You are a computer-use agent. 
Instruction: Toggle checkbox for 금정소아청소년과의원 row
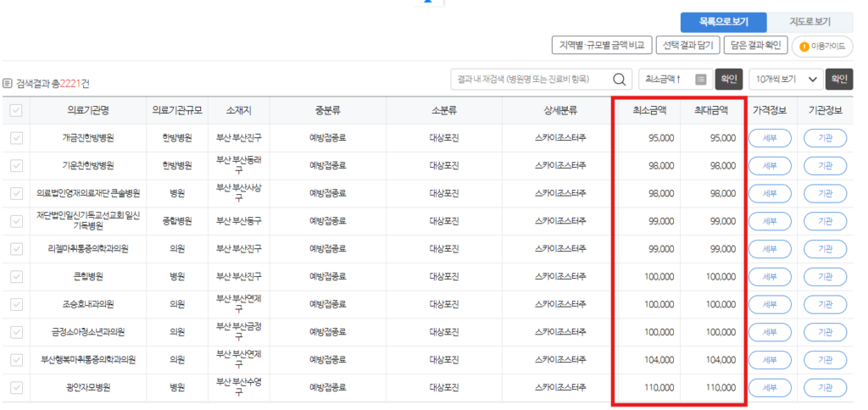coord(16,332)
